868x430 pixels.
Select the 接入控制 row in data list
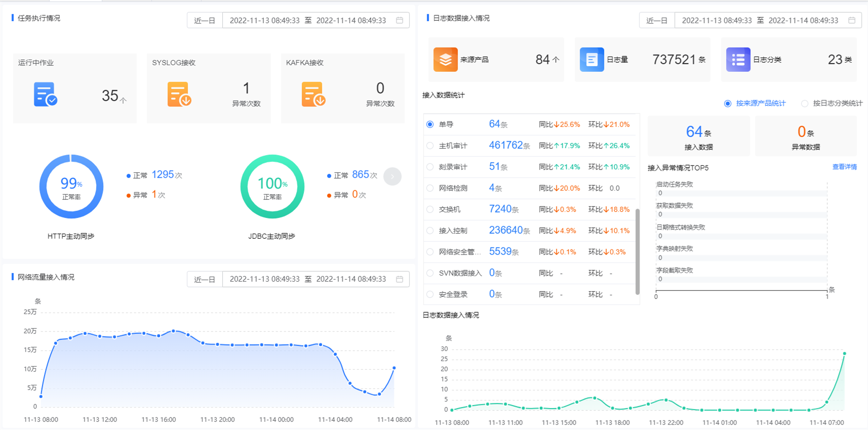(x=453, y=231)
